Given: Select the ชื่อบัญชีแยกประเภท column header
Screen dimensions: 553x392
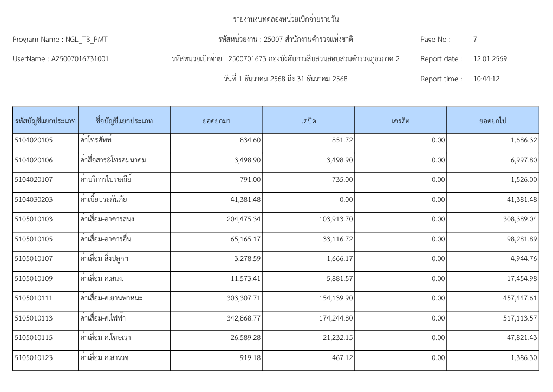Looking at the screenshot, I should pos(124,121).
